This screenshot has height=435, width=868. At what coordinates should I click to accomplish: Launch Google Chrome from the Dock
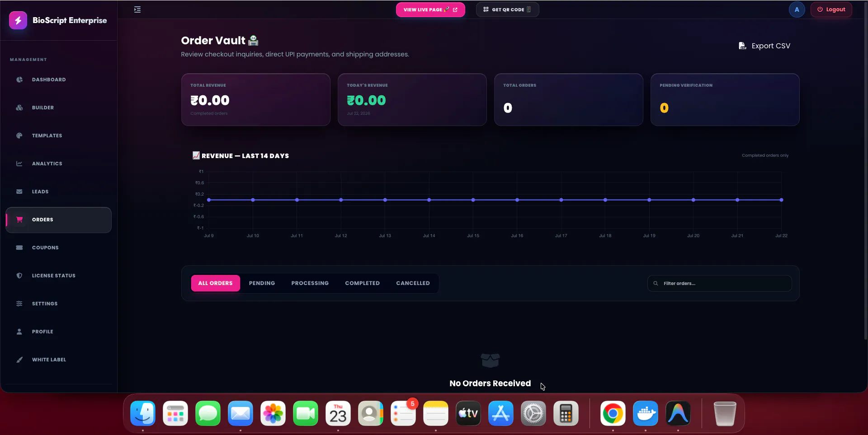(613, 413)
